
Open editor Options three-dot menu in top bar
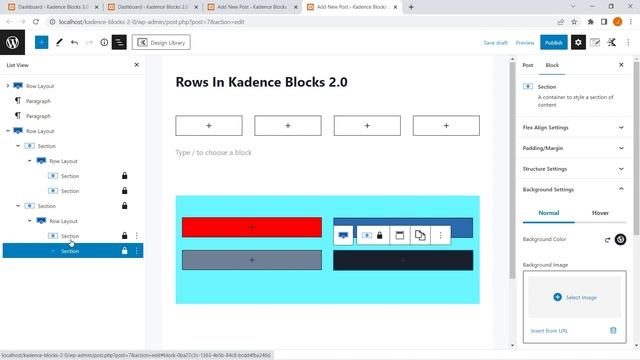pos(628,42)
